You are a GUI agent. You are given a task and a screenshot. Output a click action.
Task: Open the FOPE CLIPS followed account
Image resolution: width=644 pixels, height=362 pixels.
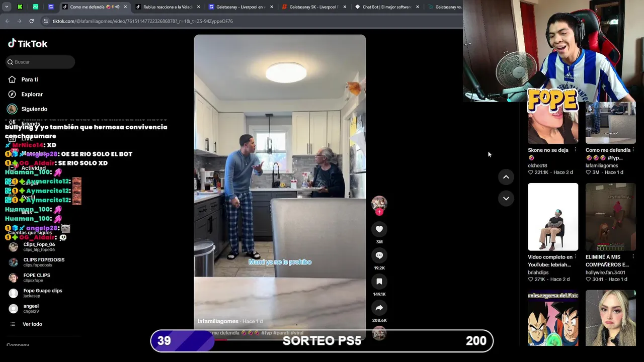[x=36, y=278]
